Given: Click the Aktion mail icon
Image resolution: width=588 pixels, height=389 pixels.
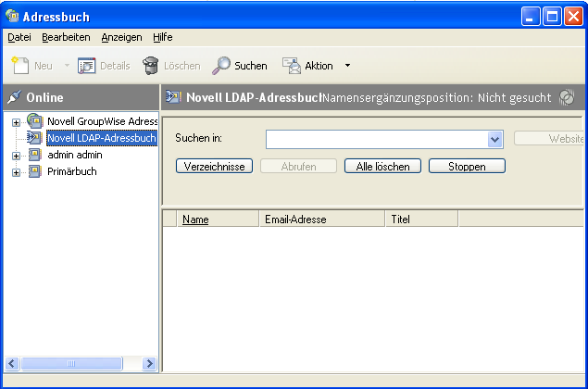Looking at the screenshot, I should tap(292, 66).
